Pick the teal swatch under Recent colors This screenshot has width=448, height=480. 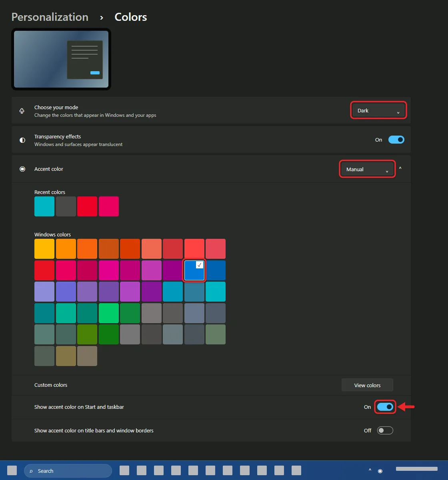44,206
